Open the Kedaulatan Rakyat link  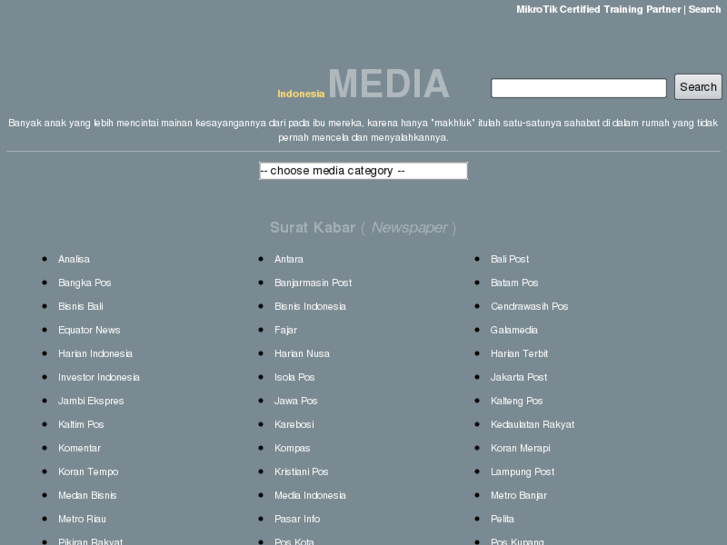532,425
